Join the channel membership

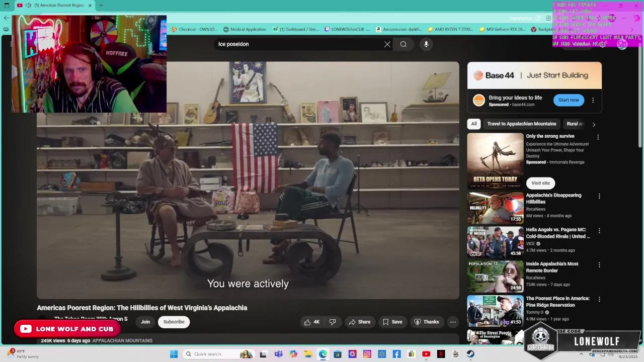tap(145, 322)
